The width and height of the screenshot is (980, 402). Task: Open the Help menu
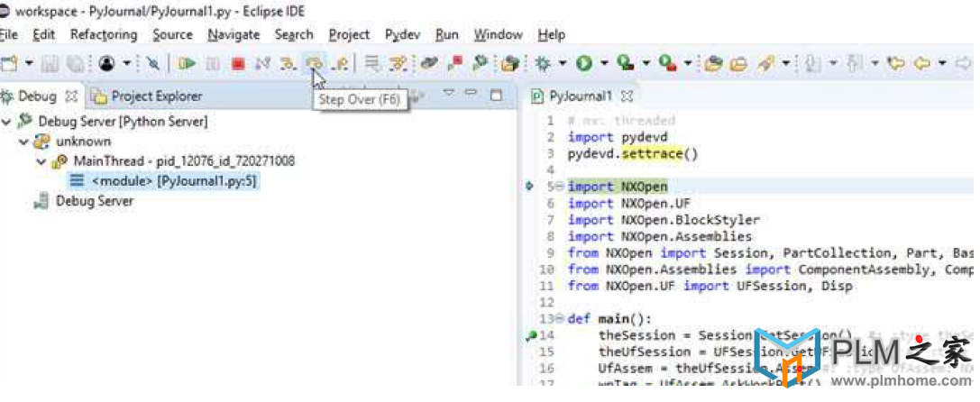[x=551, y=34]
